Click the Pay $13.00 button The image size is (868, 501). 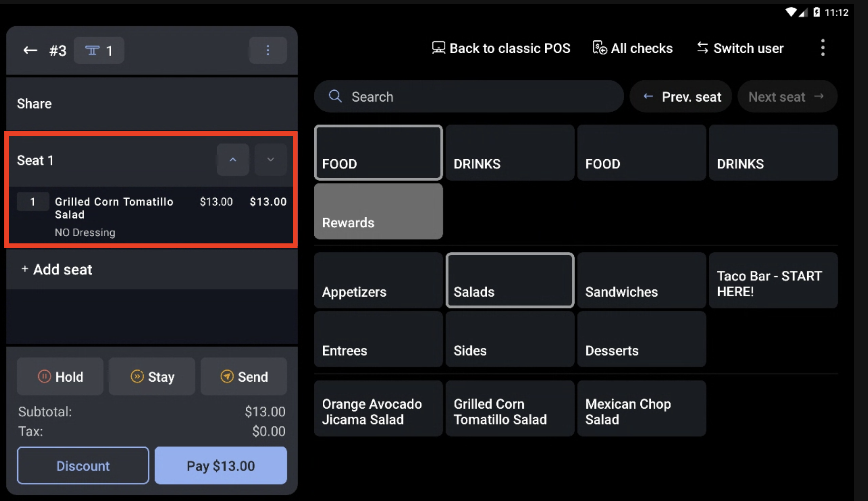[x=221, y=465]
